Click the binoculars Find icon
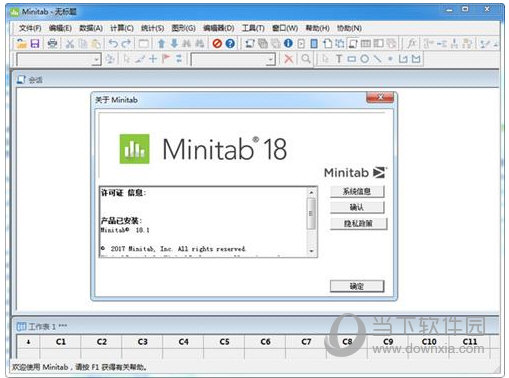509x378 pixels. pos(187,43)
